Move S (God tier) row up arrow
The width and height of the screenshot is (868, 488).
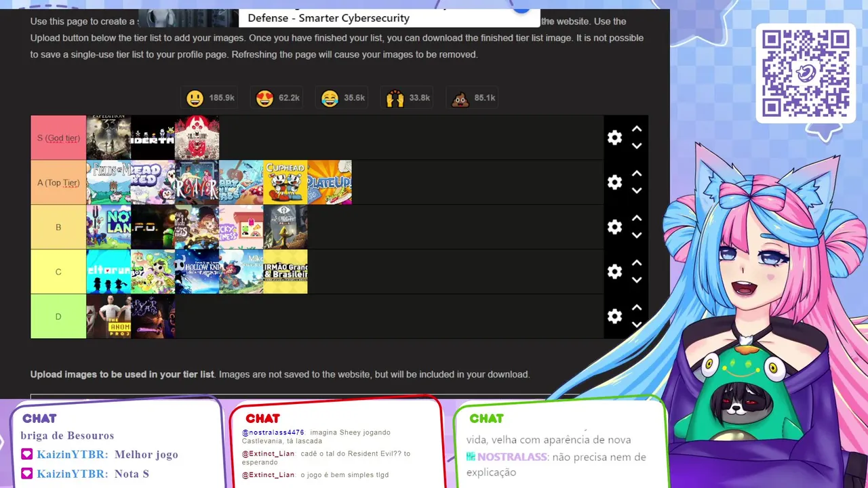point(637,129)
